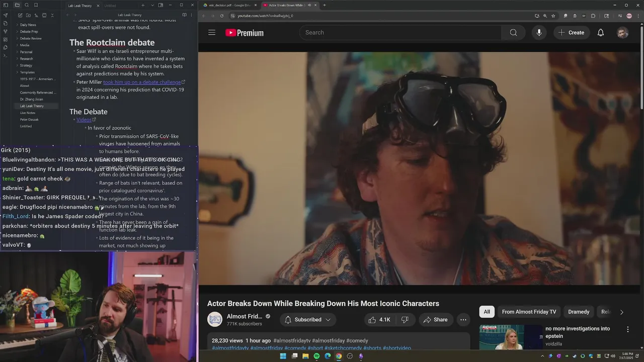Screen dimensions: 644x362
Task: Open Chrome extensions puzzle icon
Action: (593, 16)
